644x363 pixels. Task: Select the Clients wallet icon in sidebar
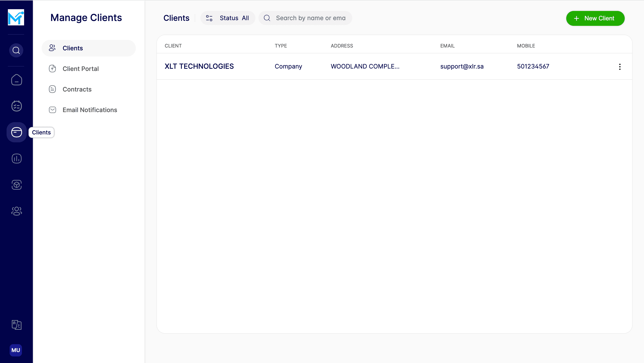click(x=16, y=132)
